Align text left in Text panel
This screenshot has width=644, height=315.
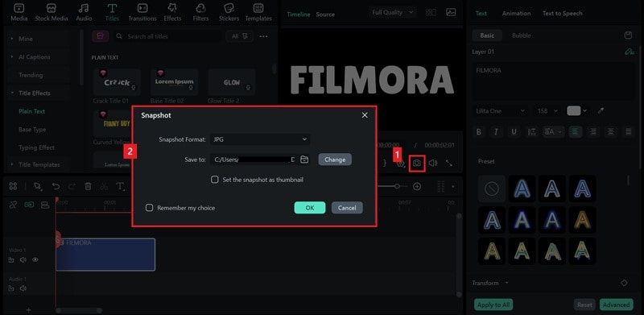[576, 132]
